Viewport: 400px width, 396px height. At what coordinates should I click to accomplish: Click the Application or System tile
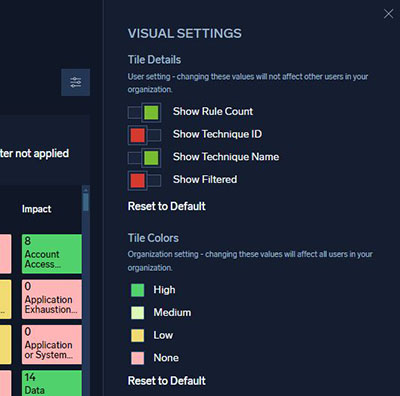[x=52, y=345]
